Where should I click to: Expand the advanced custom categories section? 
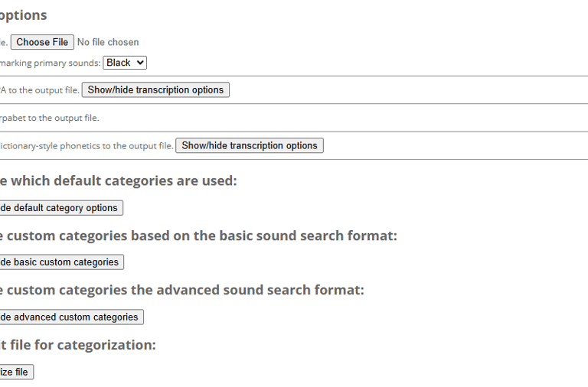point(70,317)
